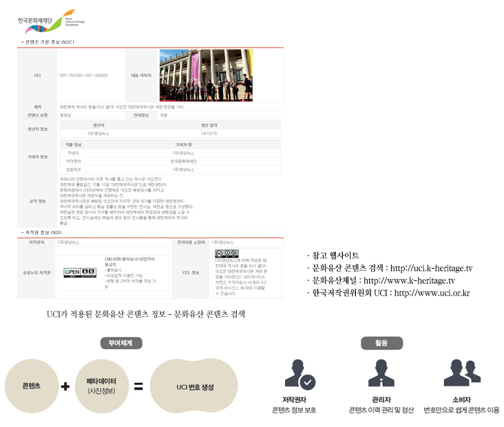Click the 소비자 two-people icon
This screenshot has height=427, width=504.
tap(462, 373)
